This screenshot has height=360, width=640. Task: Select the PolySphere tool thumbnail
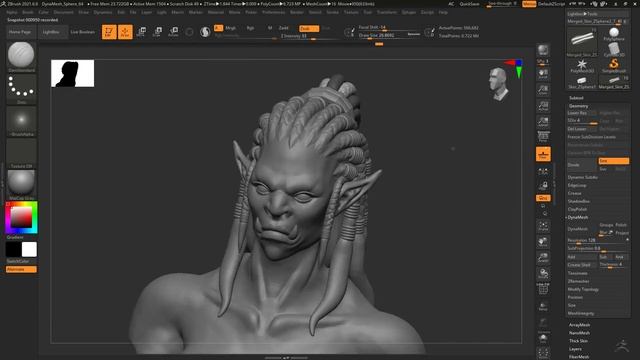[613, 35]
